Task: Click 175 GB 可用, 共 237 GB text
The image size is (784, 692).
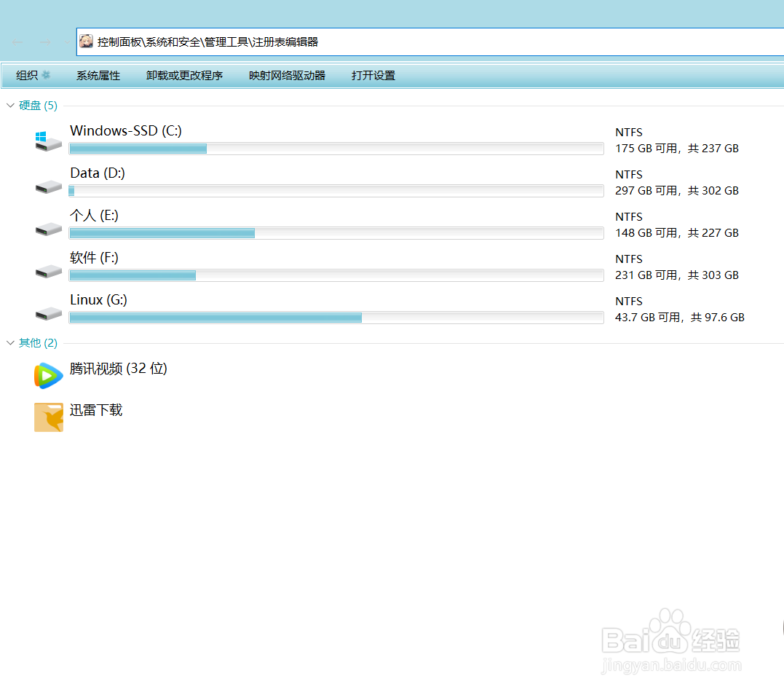Action: 677,149
